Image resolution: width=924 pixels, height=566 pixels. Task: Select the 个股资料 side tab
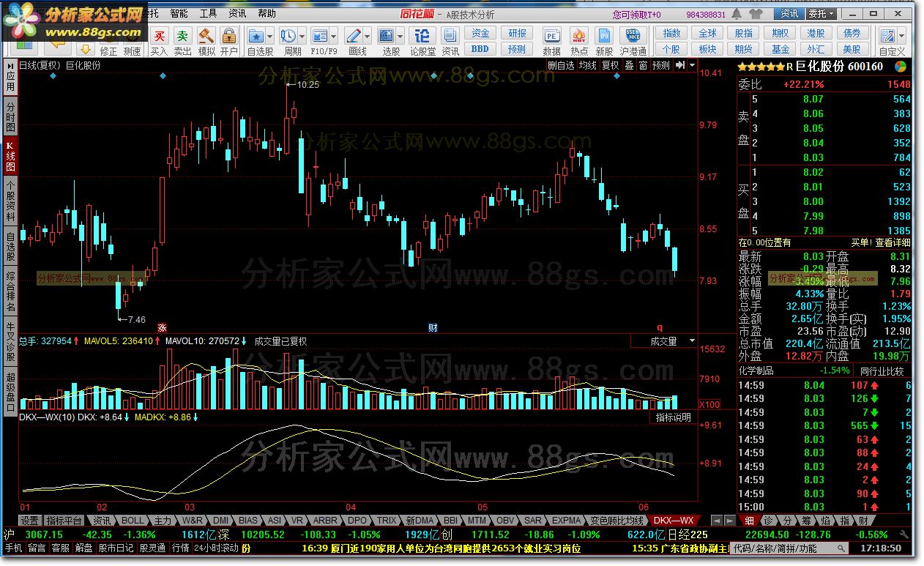[10, 201]
